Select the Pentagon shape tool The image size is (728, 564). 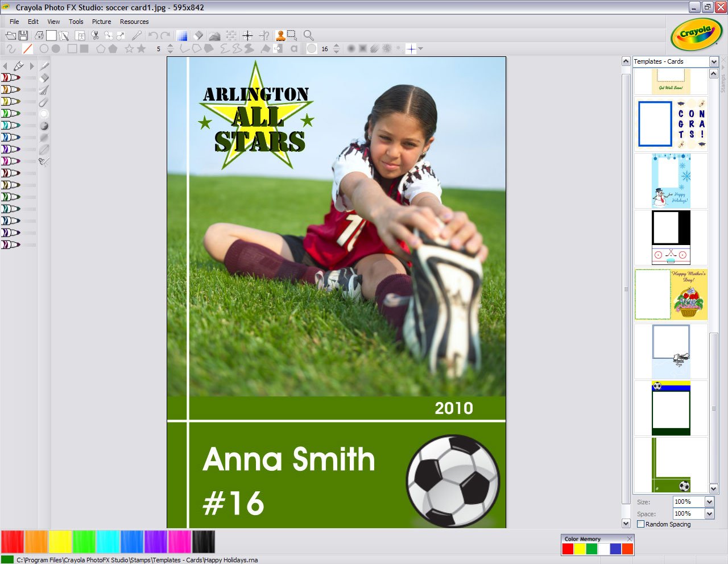point(101,48)
